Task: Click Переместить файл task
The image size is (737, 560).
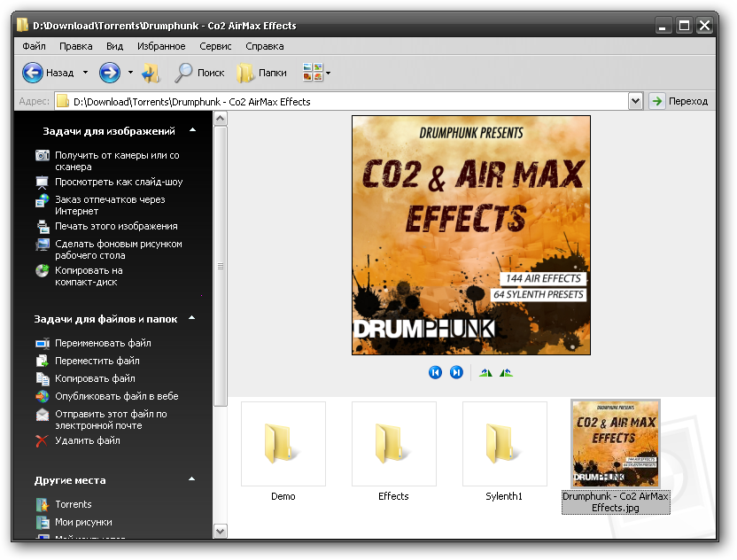Action: 97,361
